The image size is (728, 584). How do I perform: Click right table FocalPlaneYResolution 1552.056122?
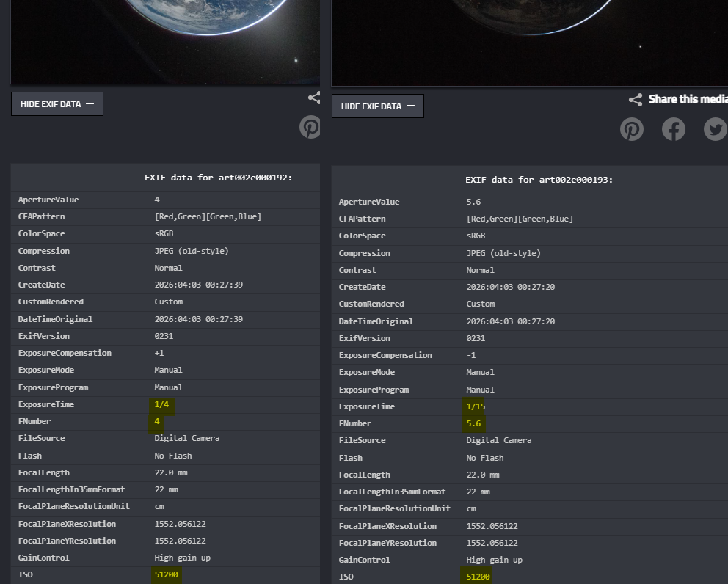[x=492, y=543]
